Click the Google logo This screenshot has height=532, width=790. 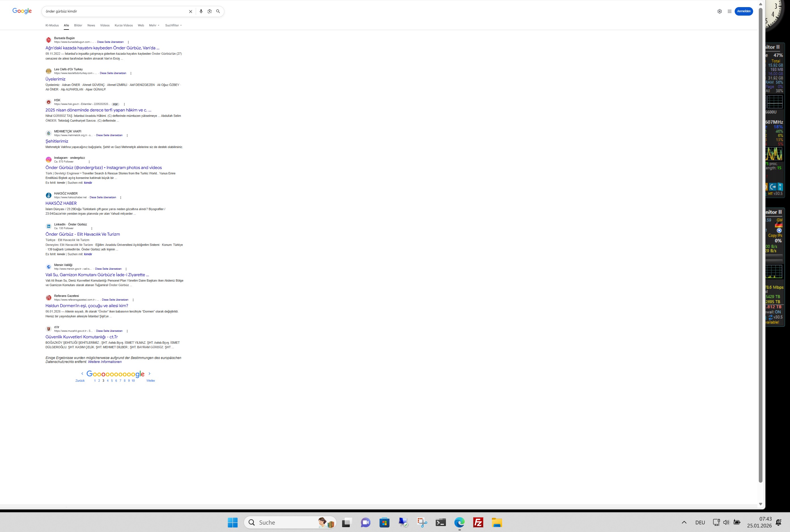[22, 11]
